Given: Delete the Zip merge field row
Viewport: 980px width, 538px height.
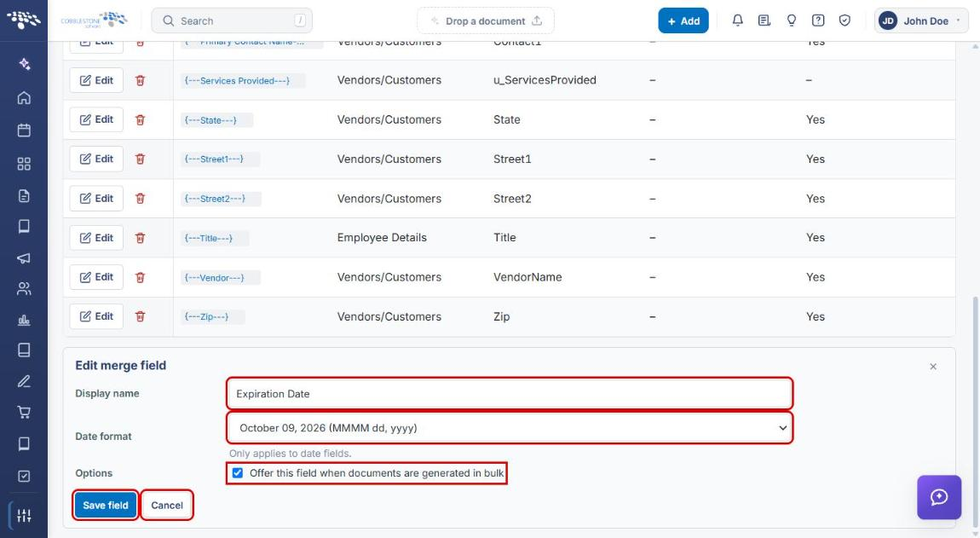Looking at the screenshot, I should pyautogui.click(x=140, y=316).
